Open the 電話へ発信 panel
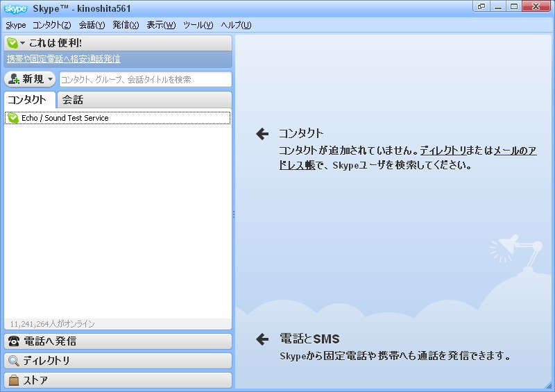This screenshot has height=392, width=555. tap(118, 341)
